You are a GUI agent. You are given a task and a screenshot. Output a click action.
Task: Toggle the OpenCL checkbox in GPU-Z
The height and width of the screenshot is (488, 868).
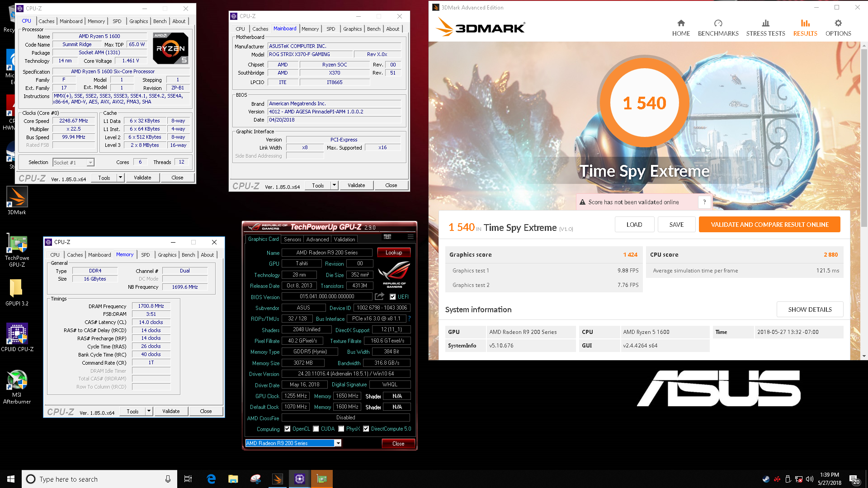[288, 429]
